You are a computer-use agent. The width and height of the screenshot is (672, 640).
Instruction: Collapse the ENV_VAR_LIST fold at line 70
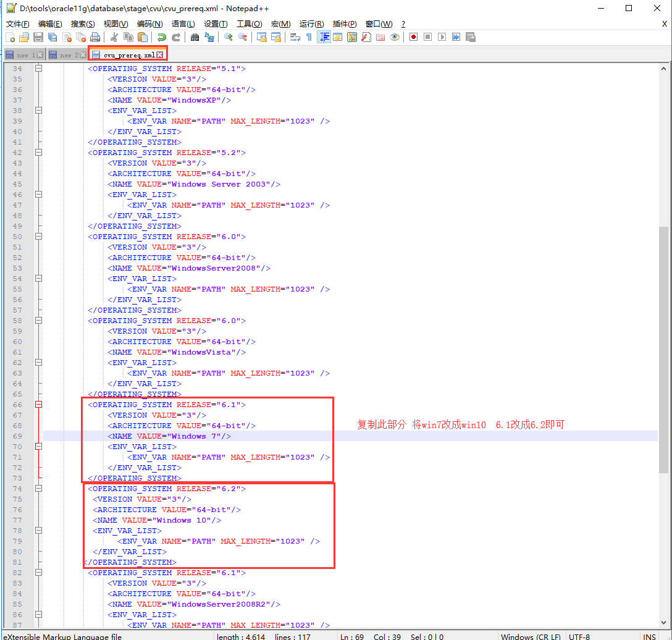pos(38,446)
